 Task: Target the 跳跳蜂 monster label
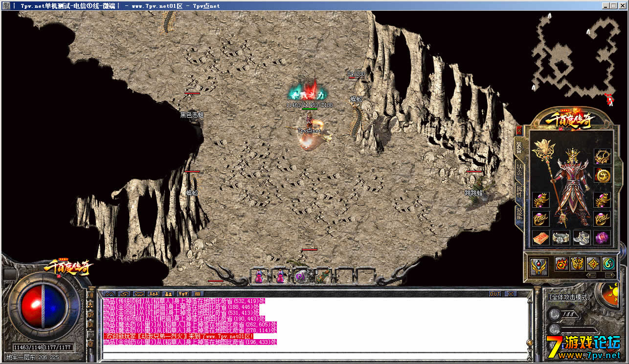[x=473, y=193]
